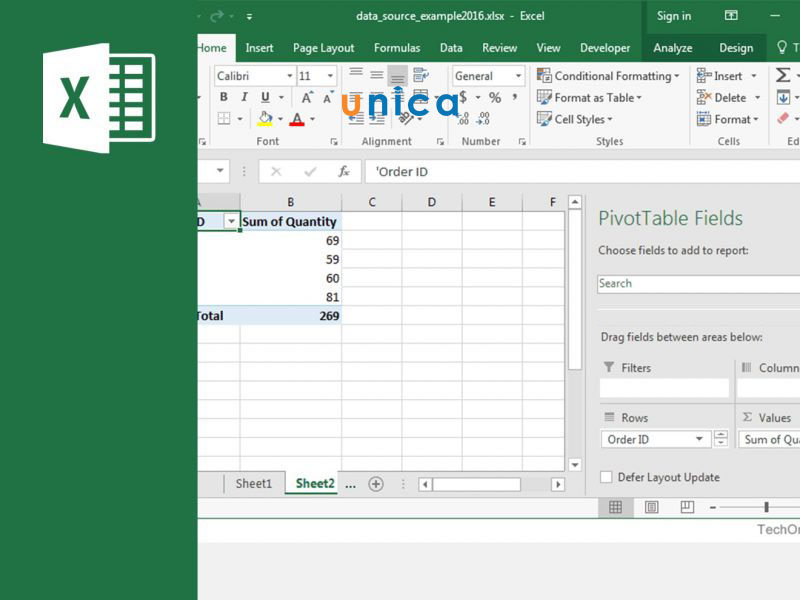This screenshot has width=800, height=600.
Task: Click the AutoSum sigma icon
Action: pos(783,76)
